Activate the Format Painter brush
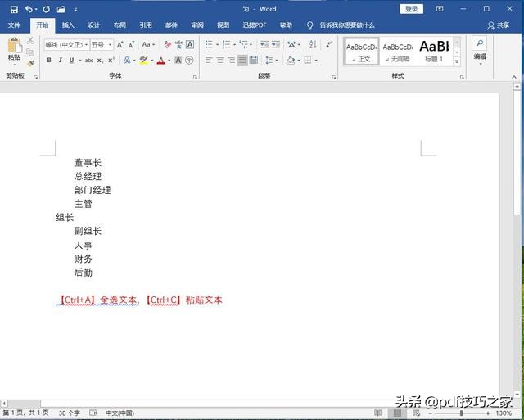This screenshot has height=420, width=524. click(30, 64)
